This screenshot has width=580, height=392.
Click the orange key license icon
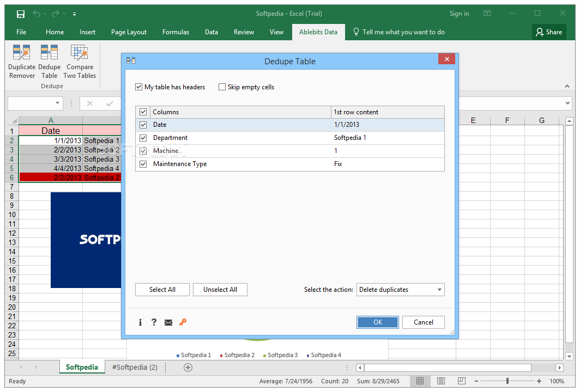[183, 322]
